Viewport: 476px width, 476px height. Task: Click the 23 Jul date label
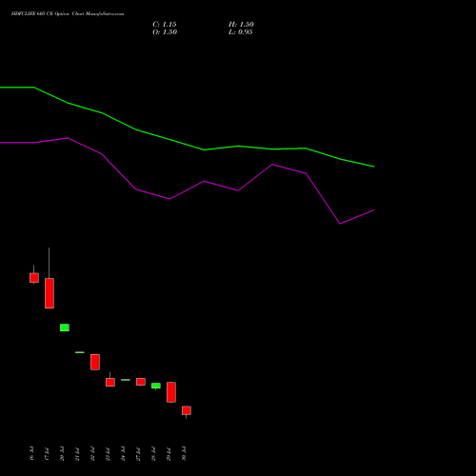click(x=108, y=453)
